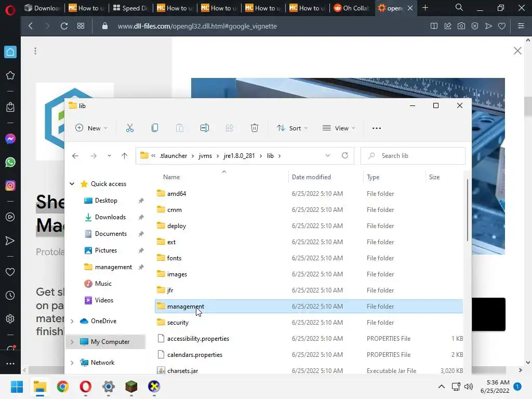The width and height of the screenshot is (532, 399).
Task: Open Opera speed dial grid icon
Action: point(81,26)
